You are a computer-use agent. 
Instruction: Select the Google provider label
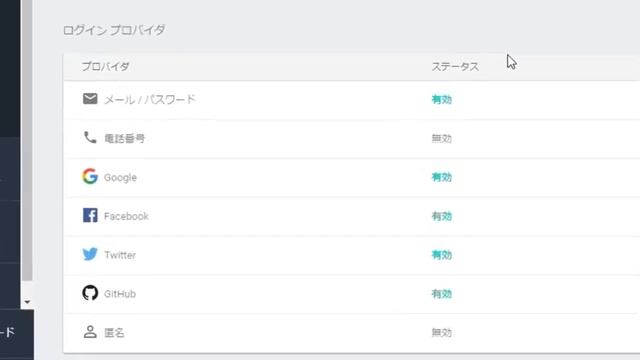[120, 178]
